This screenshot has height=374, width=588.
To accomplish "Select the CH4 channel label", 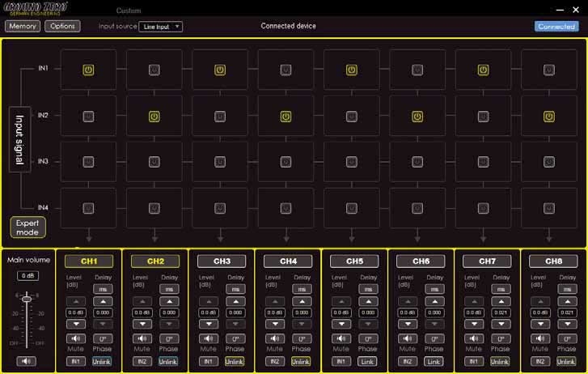I will click(288, 261).
